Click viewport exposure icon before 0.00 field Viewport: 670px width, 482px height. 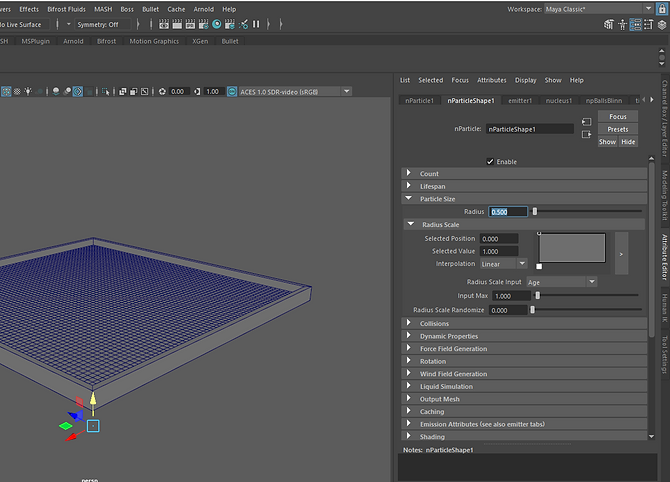[162, 91]
